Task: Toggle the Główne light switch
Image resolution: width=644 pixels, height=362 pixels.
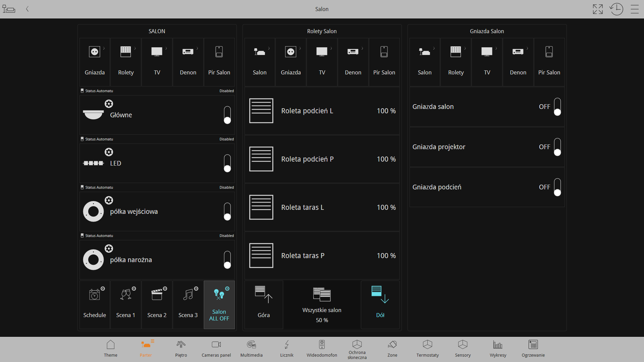Action: (227, 115)
